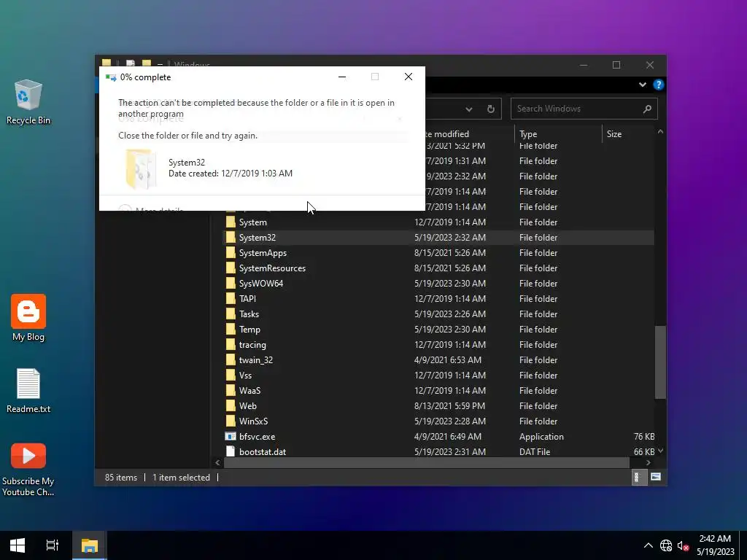Sort by the Size column header
This screenshot has width=747, height=560.
coord(628,134)
